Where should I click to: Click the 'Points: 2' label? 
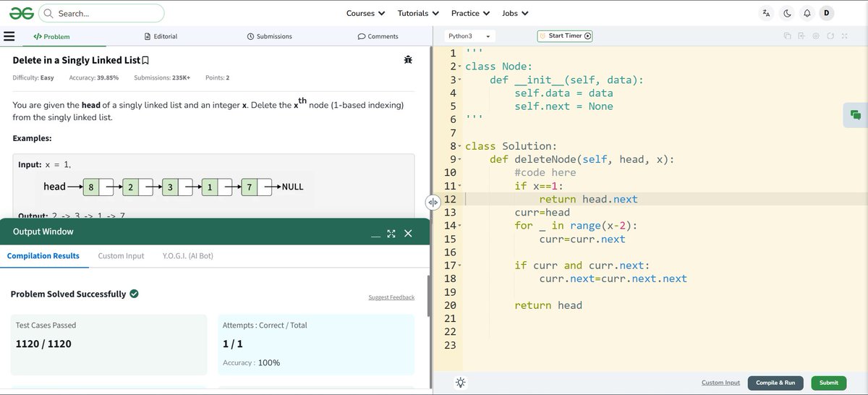coord(218,77)
